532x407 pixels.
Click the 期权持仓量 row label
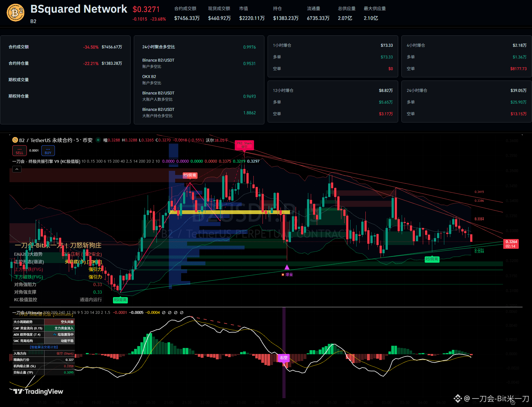pyautogui.click(x=19, y=96)
